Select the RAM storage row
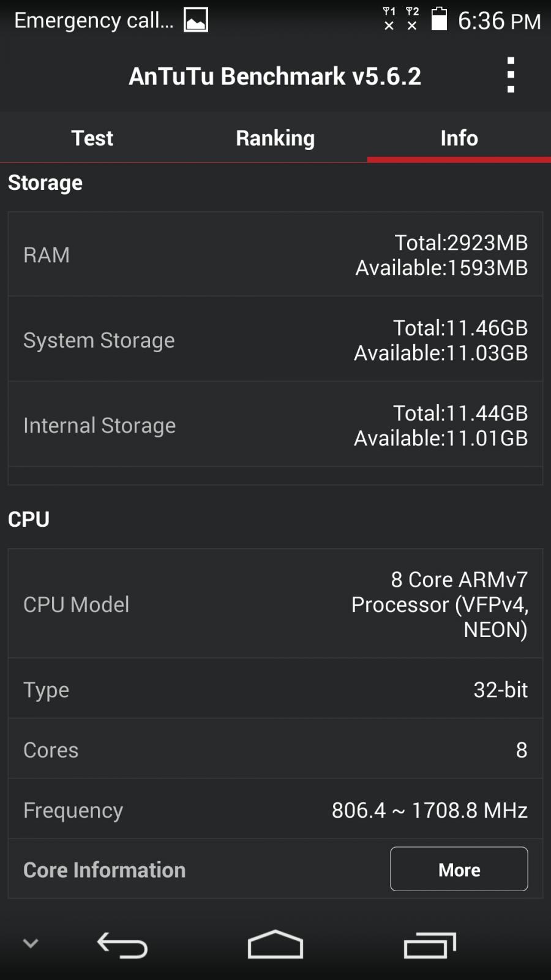The height and width of the screenshot is (980, 551). coord(275,254)
